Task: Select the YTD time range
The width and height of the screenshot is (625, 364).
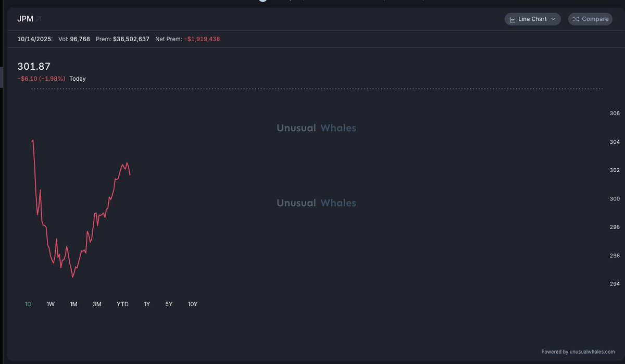Action: (x=122, y=304)
